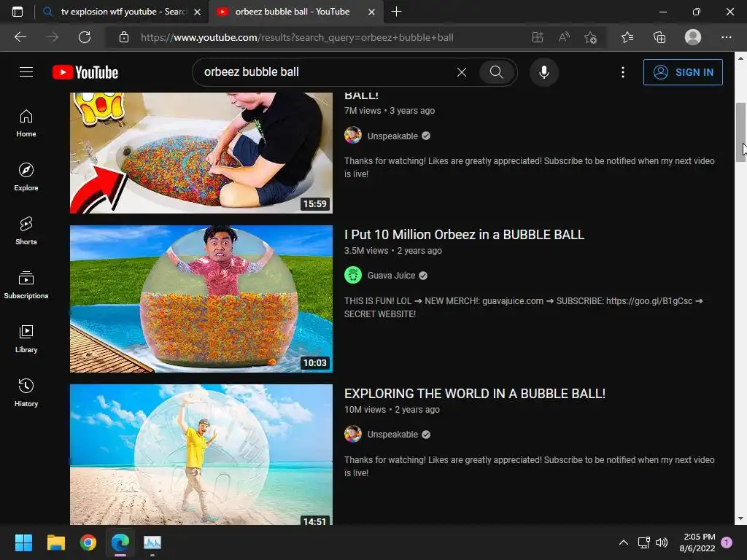Open Edge Settings and more menu

726,37
